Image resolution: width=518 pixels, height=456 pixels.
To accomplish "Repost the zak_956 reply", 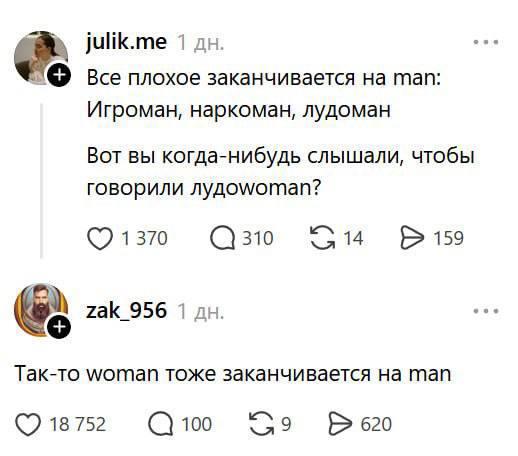I will tap(262, 424).
